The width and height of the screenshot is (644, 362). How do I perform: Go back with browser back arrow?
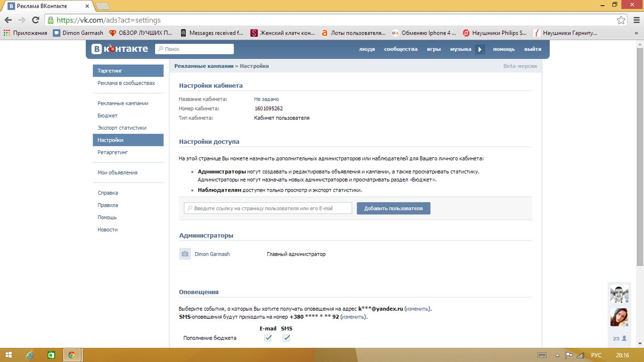pyautogui.click(x=8, y=20)
